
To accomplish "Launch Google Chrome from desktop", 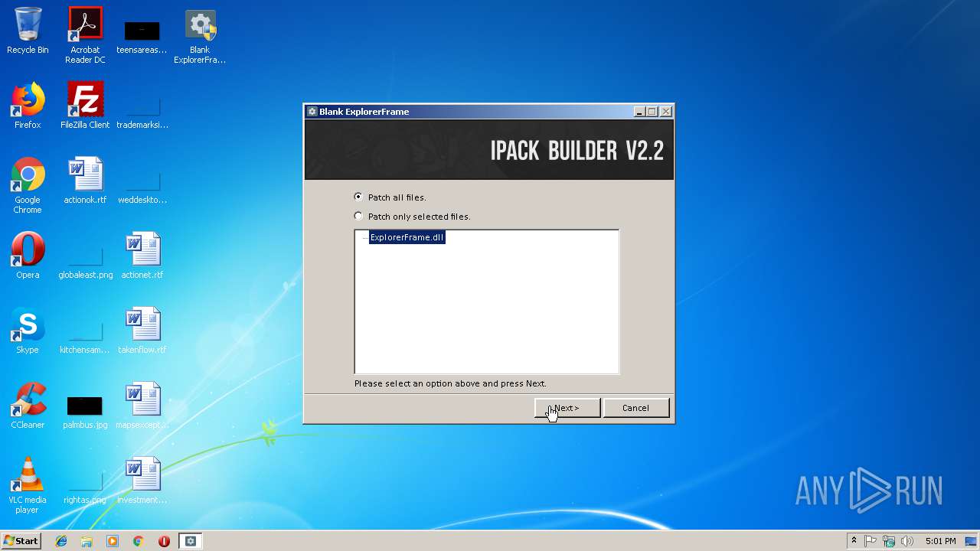I will coord(28,186).
